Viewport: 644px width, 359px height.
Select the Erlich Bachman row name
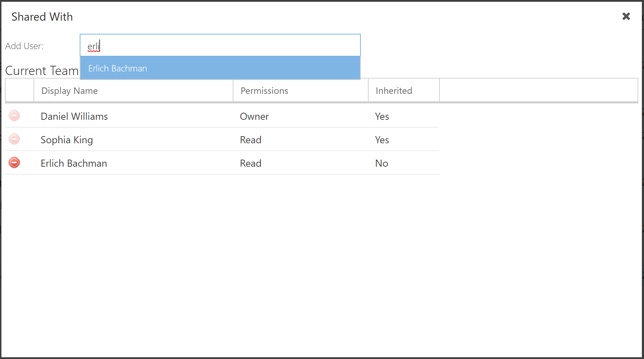pos(74,163)
